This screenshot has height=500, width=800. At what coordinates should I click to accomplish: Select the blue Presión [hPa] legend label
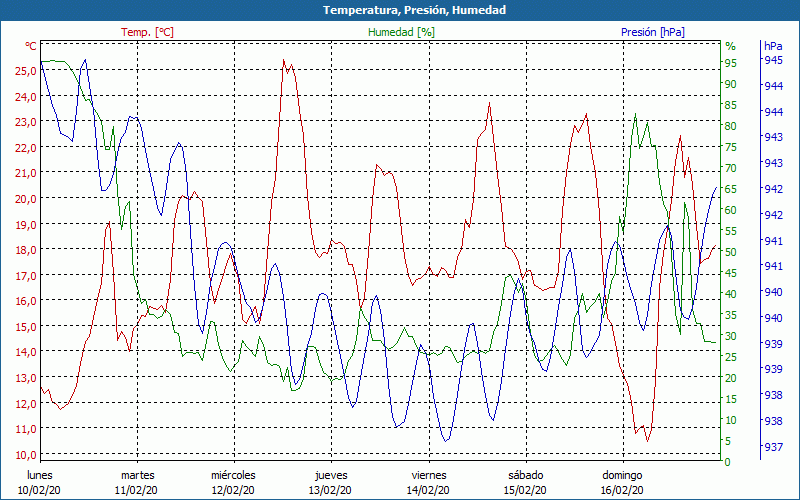tap(652, 32)
